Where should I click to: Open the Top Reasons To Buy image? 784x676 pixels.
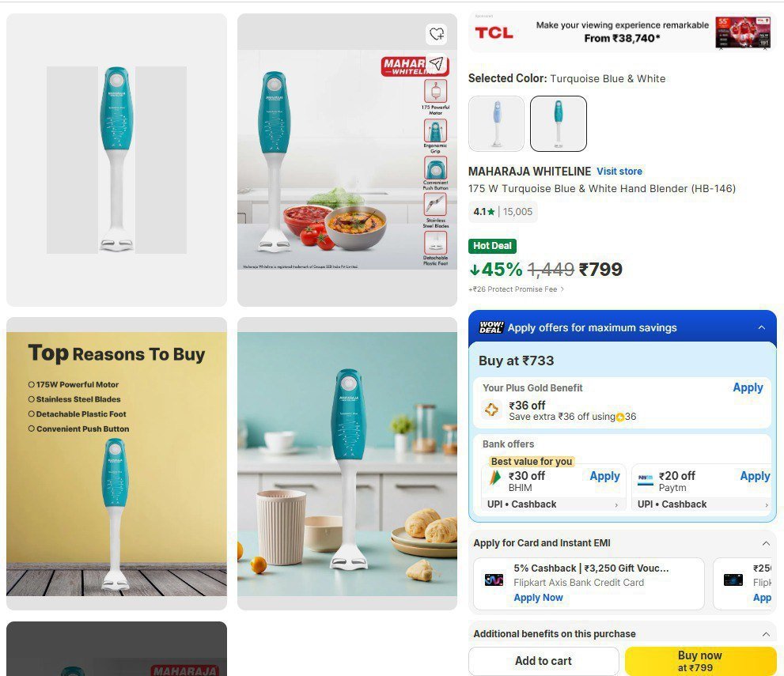116,463
